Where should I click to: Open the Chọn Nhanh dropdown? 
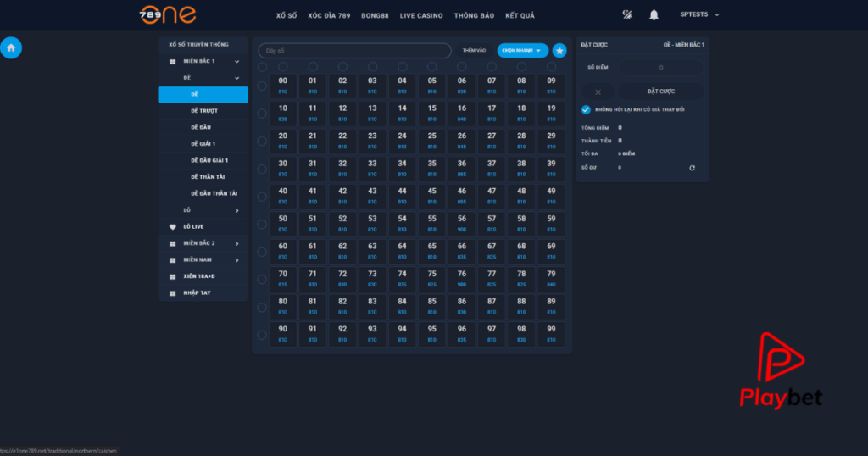(522, 50)
